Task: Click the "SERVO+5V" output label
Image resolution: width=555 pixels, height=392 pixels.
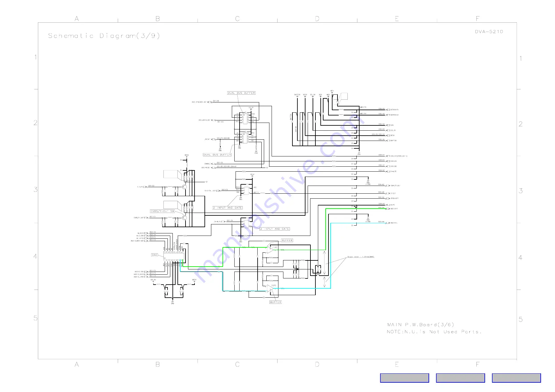Action: (x=394, y=115)
